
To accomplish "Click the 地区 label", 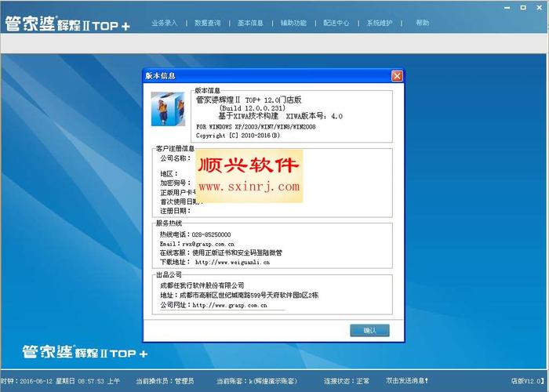I will pyautogui.click(x=169, y=173).
